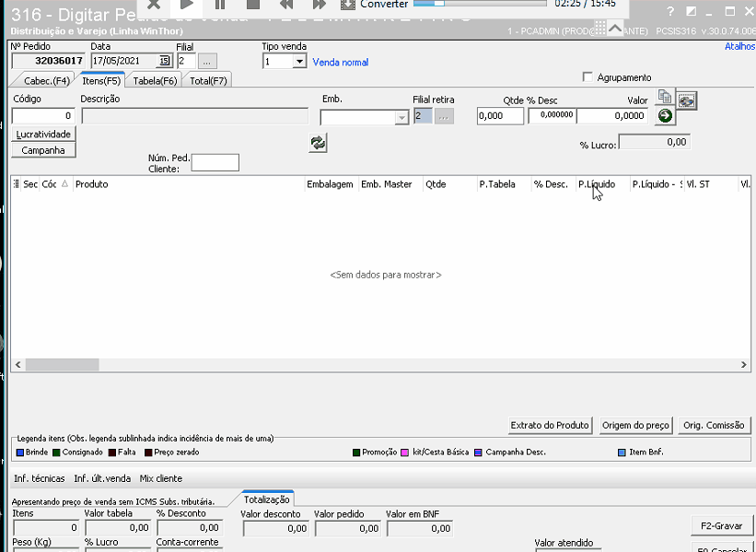Viewport: 756px width, 552px height.
Task: Click the F2-Gravar button
Action: (721, 526)
